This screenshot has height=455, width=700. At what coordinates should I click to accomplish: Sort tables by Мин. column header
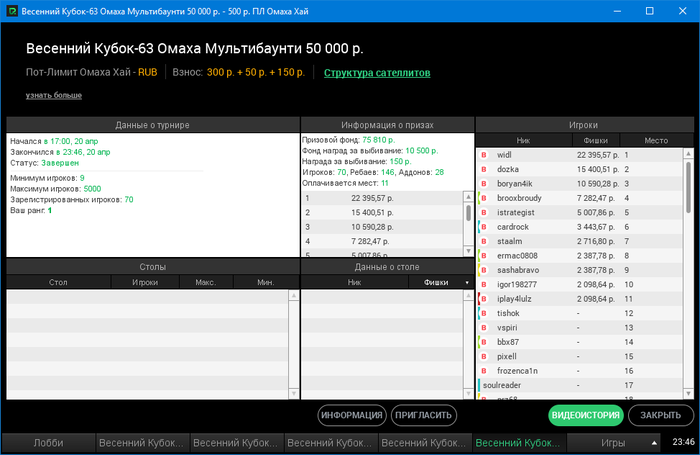(x=266, y=282)
